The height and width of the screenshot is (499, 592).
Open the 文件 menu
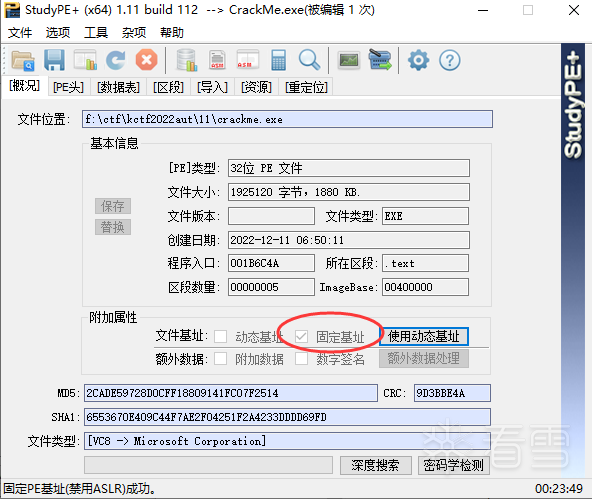20,33
